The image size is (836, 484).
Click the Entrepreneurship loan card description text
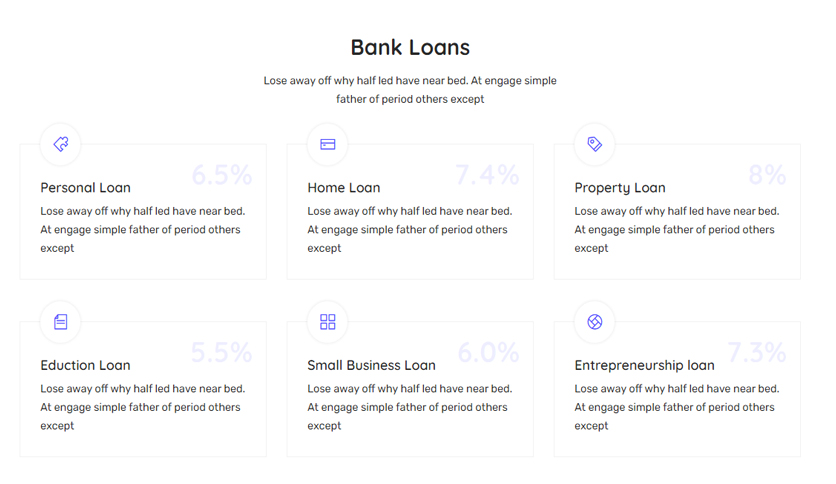pos(677,407)
